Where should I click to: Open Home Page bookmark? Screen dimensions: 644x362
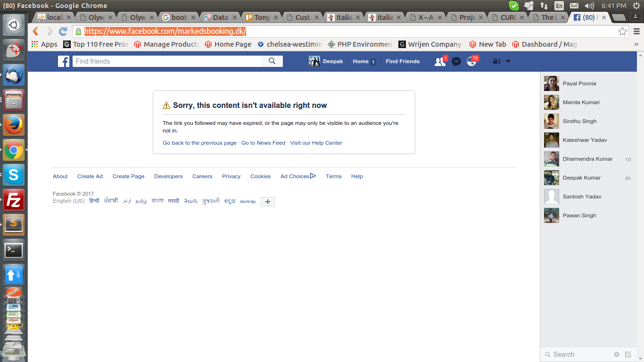(x=228, y=44)
